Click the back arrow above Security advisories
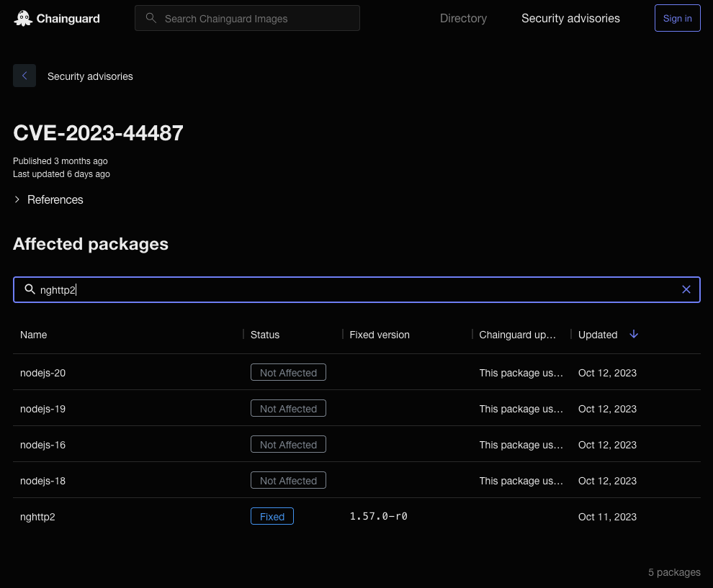713x588 pixels. tap(24, 76)
